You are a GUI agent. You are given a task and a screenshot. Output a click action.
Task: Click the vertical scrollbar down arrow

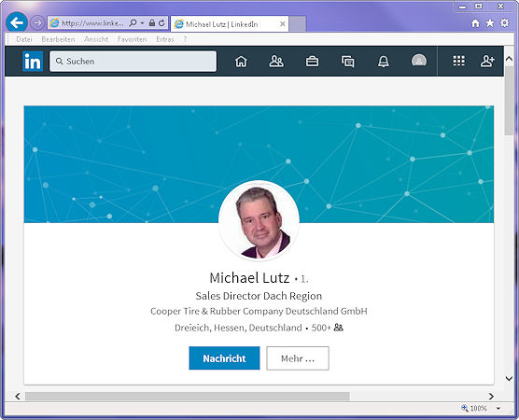pos(509,378)
